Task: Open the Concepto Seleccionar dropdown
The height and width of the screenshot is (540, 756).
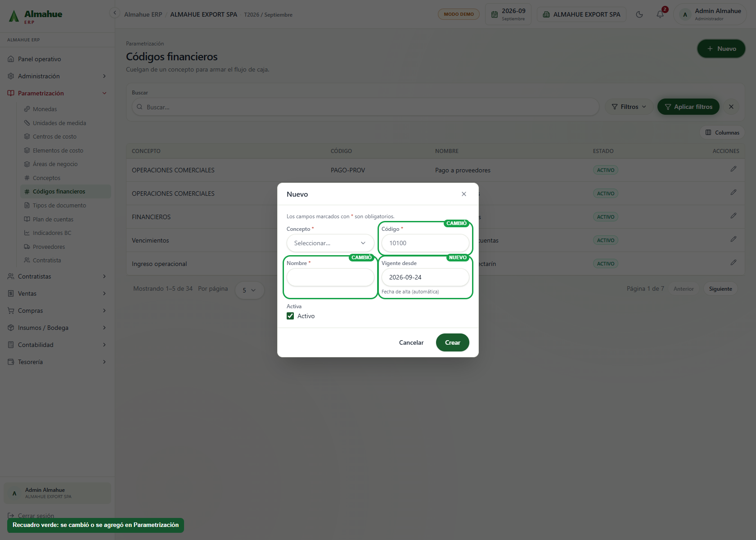Action: 330,243
